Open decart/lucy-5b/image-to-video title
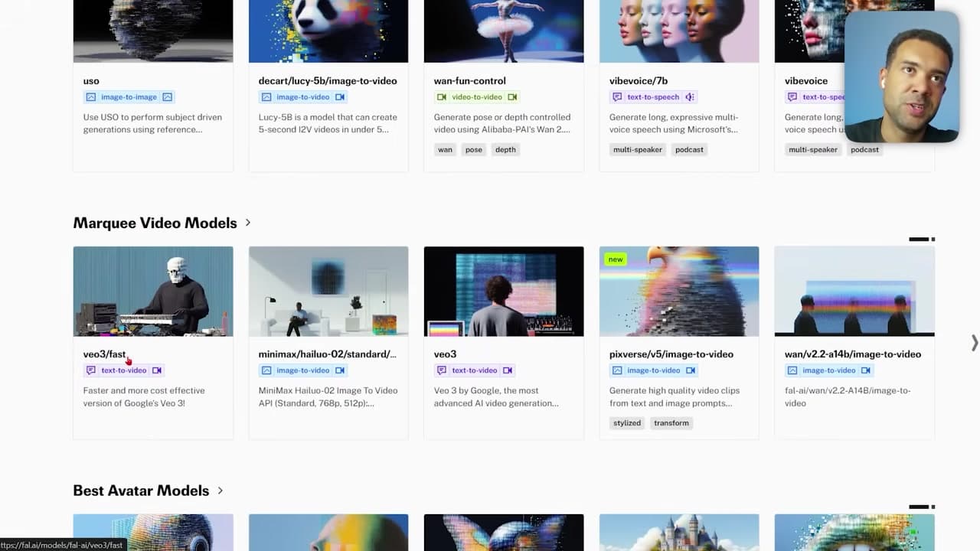Screen dimensions: 980x551 328,81
